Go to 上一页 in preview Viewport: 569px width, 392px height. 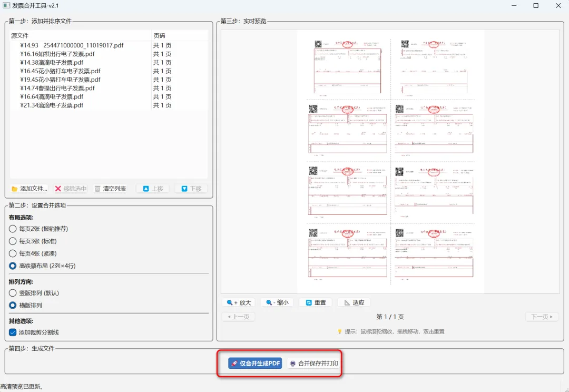[239, 317]
